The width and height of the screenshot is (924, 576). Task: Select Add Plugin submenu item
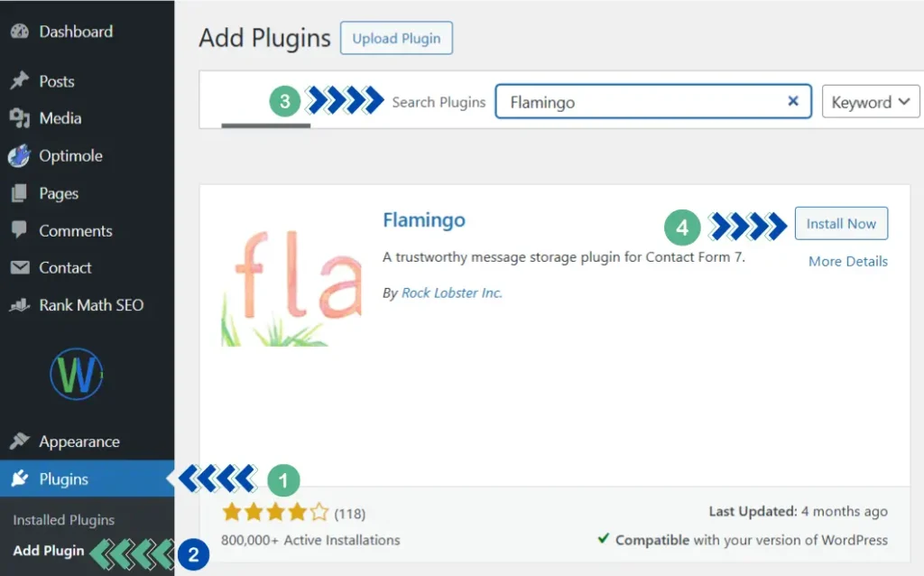click(x=49, y=551)
